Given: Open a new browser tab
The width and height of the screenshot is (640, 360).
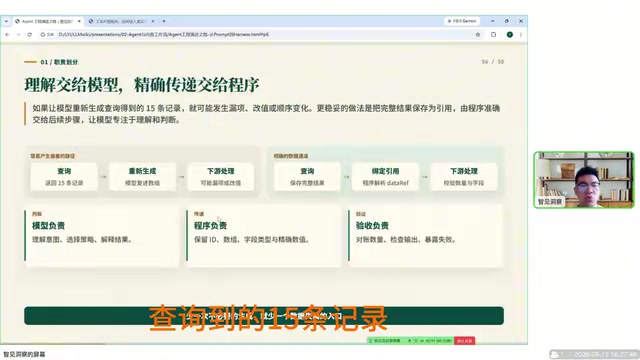Looking at the screenshot, I should tap(164, 21).
